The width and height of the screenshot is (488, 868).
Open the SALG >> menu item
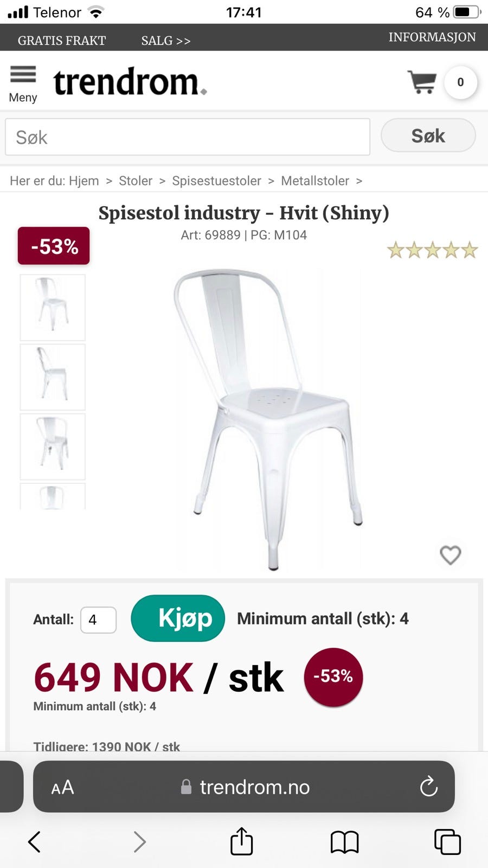click(165, 41)
